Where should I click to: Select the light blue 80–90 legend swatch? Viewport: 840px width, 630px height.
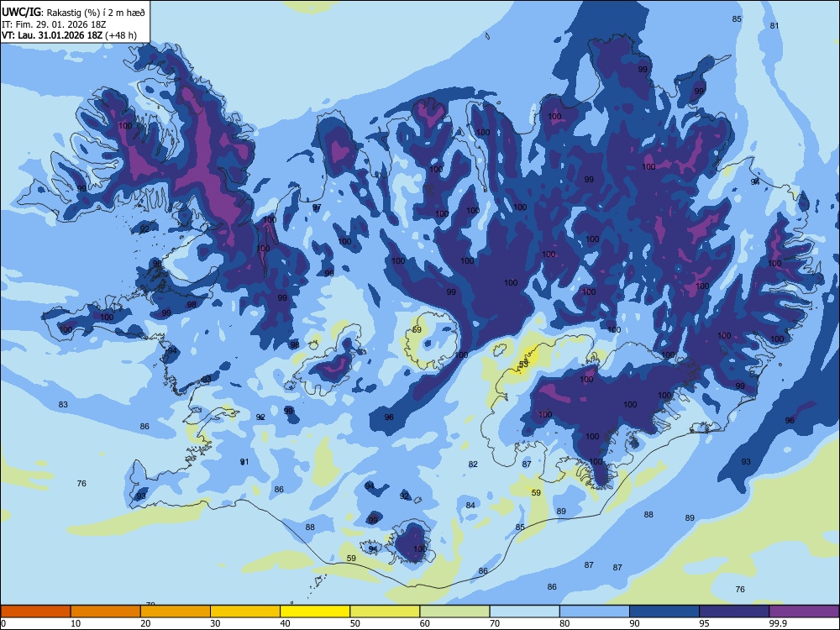click(x=595, y=612)
